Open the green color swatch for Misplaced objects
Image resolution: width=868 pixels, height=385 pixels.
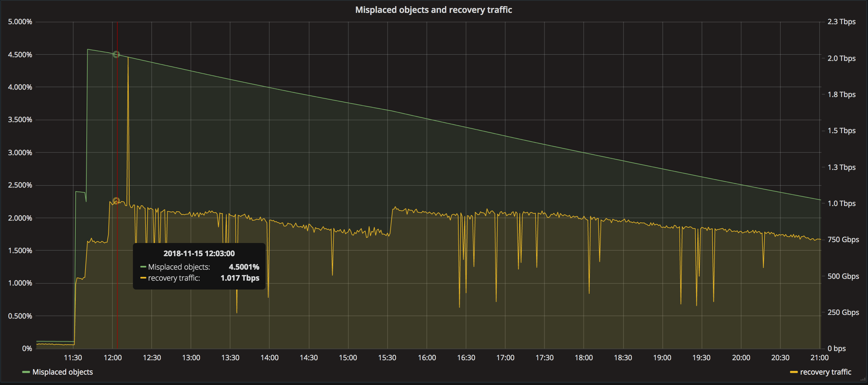(x=26, y=372)
